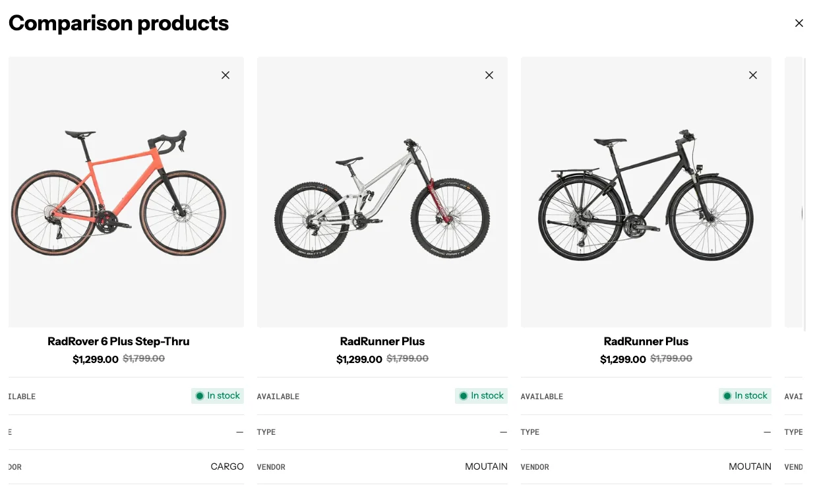Image resolution: width=815 pixels, height=504 pixels.
Task: Close the Comparison products dialog
Action: coord(799,23)
